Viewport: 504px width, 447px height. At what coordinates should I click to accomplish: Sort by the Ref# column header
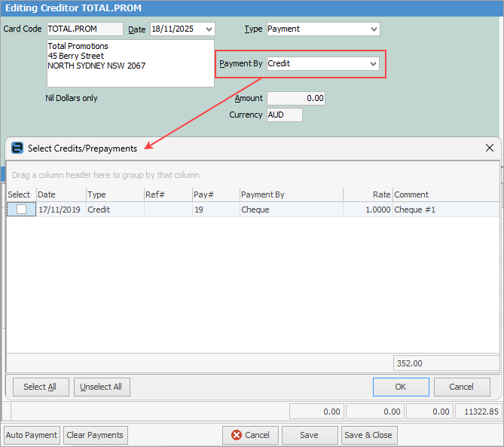(168, 194)
